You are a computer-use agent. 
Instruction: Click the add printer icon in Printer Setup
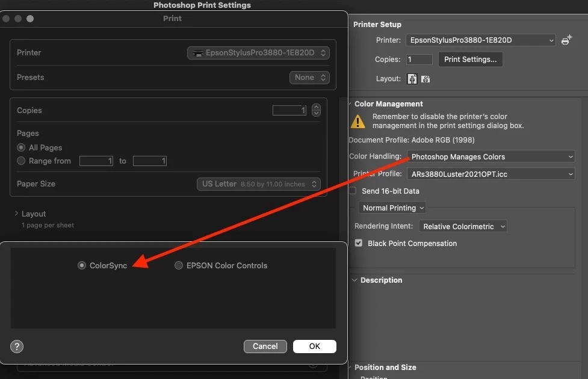(x=566, y=40)
